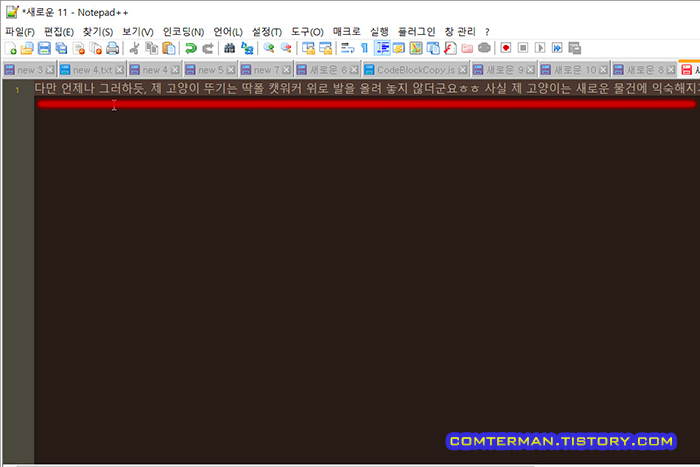Toggle the indent guide button
The width and height of the screenshot is (700, 467).
pos(382,48)
